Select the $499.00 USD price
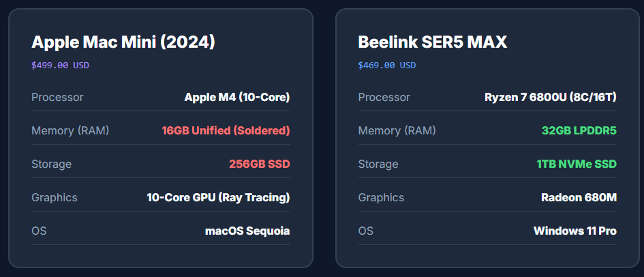644x277 pixels. coord(60,65)
